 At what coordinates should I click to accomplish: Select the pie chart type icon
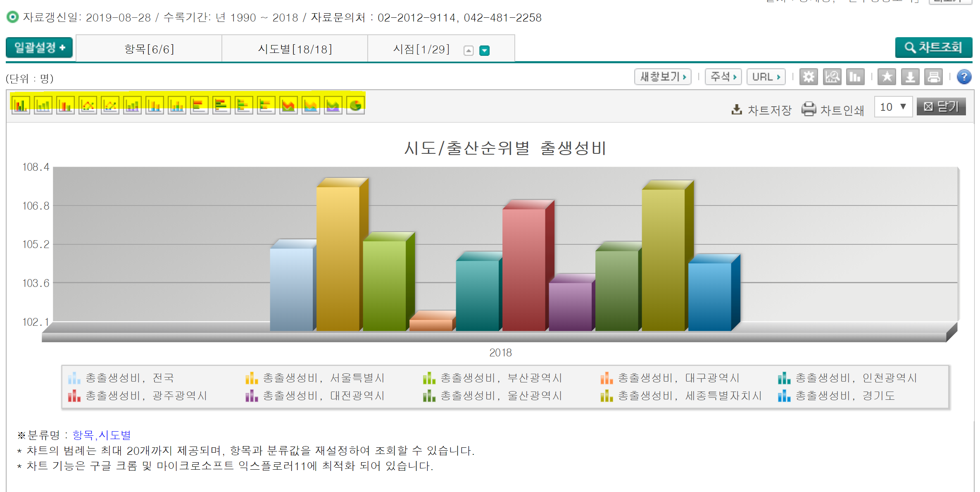355,105
